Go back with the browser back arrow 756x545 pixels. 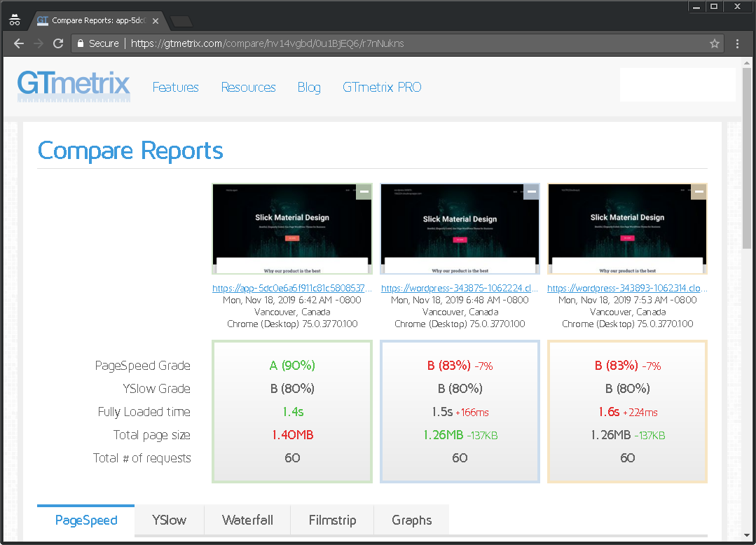19,43
